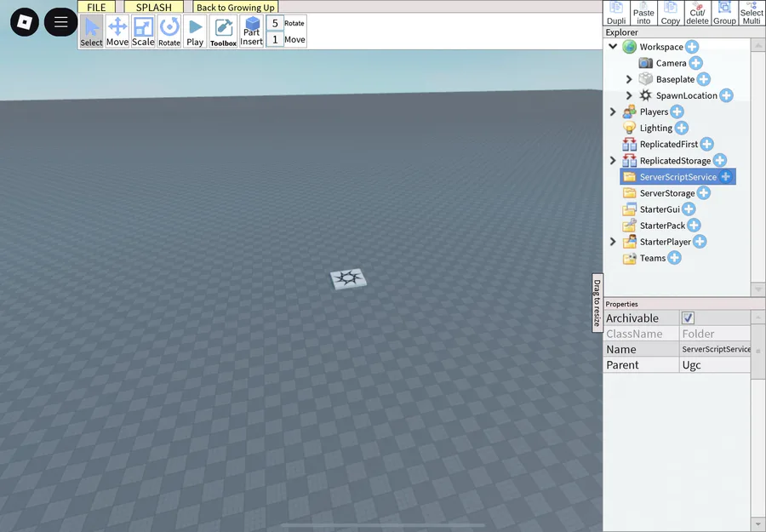Select ServerScriptService in Explorer

tap(678, 177)
